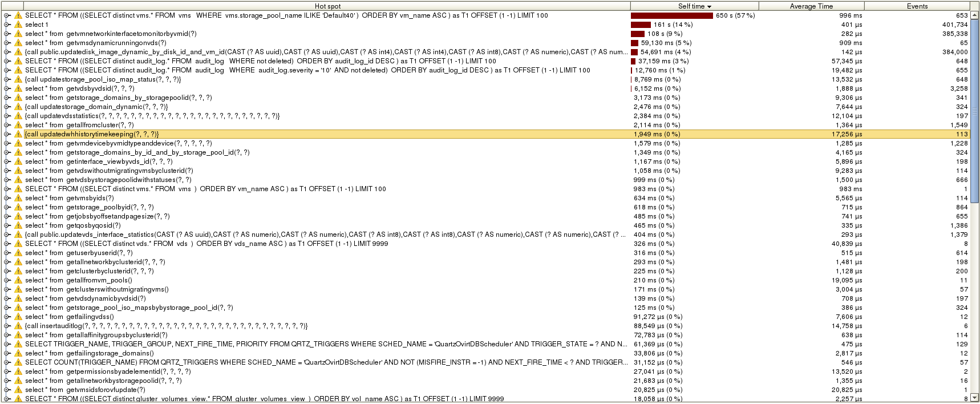The height and width of the screenshot is (404, 980).
Task: Click warning icon next to updatevdsstatistics call
Action: coord(18,116)
